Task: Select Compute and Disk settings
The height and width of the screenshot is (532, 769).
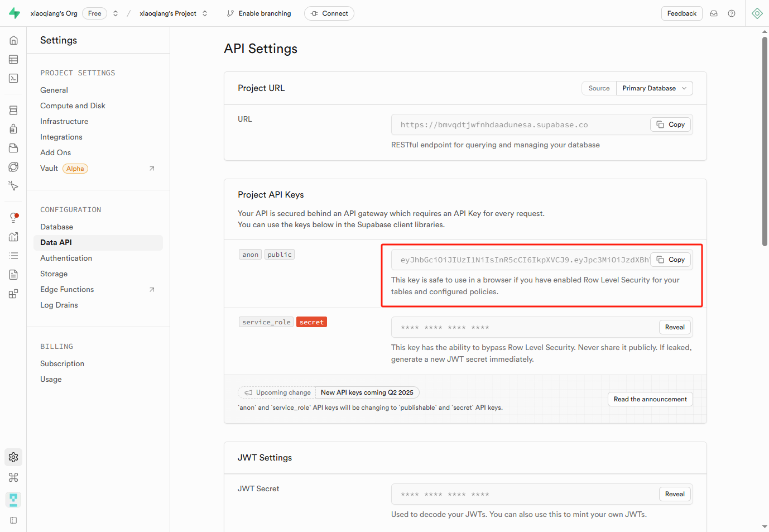Action: (x=73, y=106)
